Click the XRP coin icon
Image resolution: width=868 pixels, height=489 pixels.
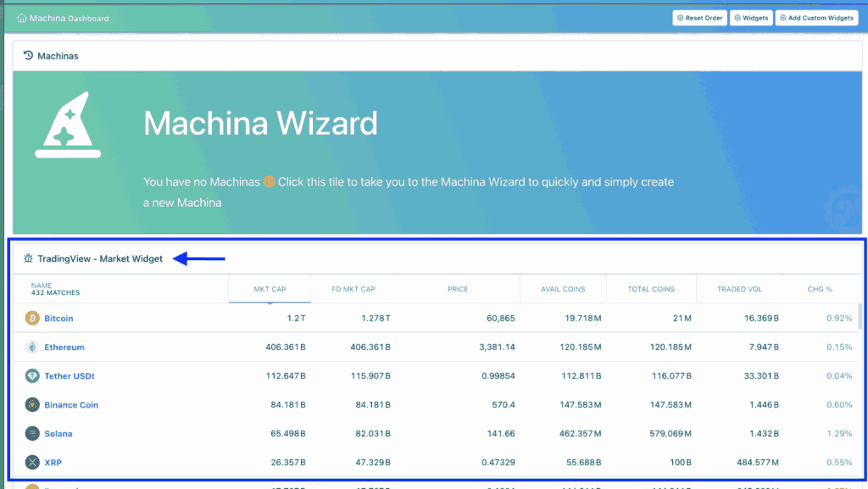pos(32,462)
